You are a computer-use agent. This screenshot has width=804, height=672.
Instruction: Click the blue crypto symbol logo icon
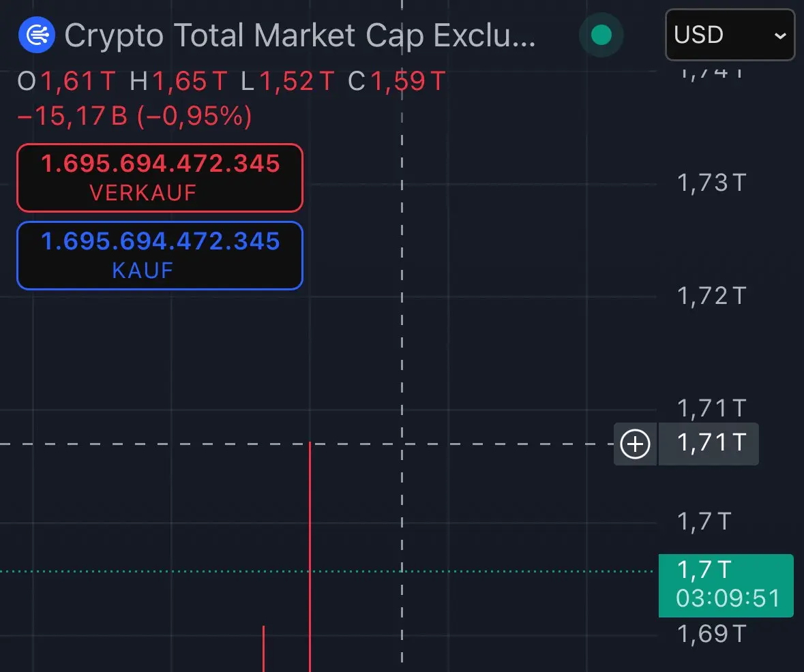point(37,35)
